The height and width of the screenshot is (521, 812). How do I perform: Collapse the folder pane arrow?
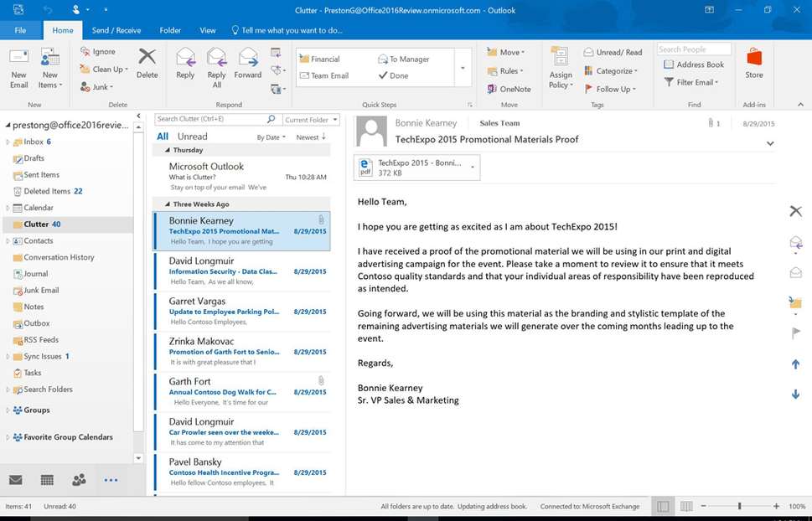click(138, 116)
